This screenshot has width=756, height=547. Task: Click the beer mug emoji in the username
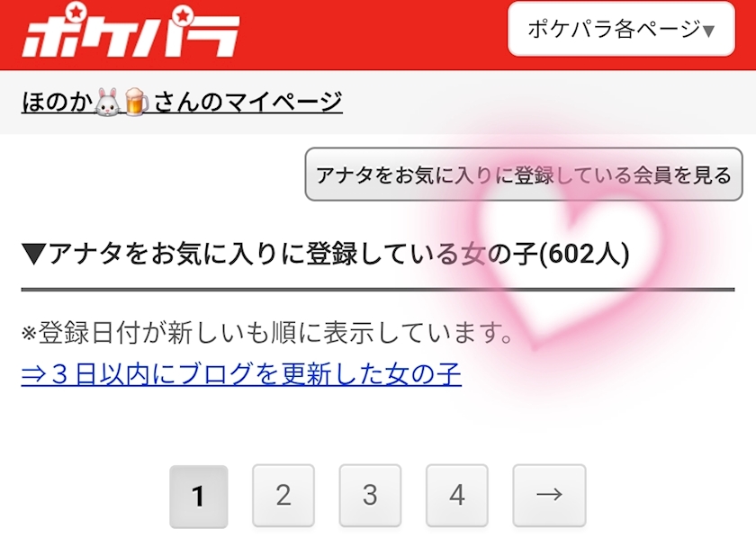click(x=137, y=102)
